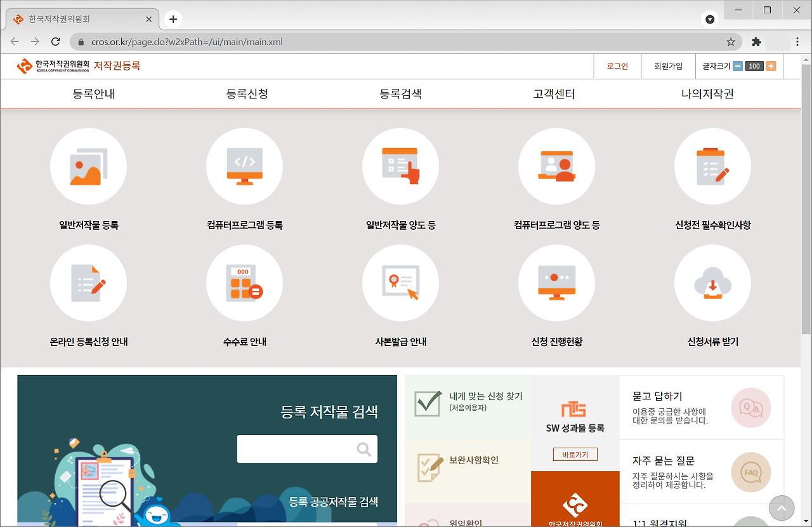Viewport: 812px width, 527px height.
Task: Click the 컴퓨터프로그램 양도 등 icon
Action: 556,166
